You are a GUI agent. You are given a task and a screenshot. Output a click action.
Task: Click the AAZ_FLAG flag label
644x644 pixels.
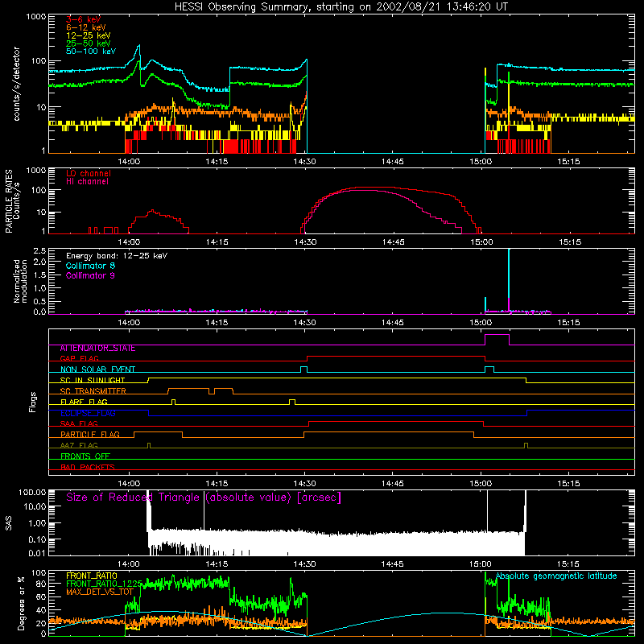79,445
